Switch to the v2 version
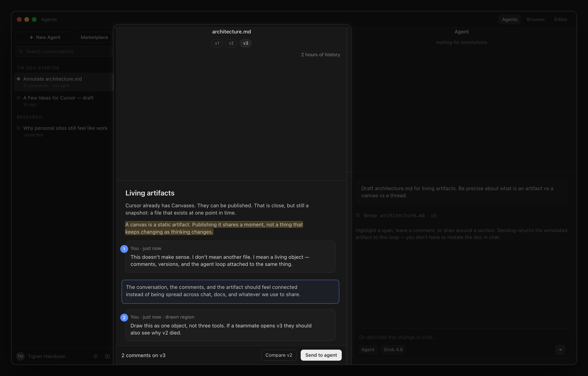588x376 pixels. coord(231,43)
